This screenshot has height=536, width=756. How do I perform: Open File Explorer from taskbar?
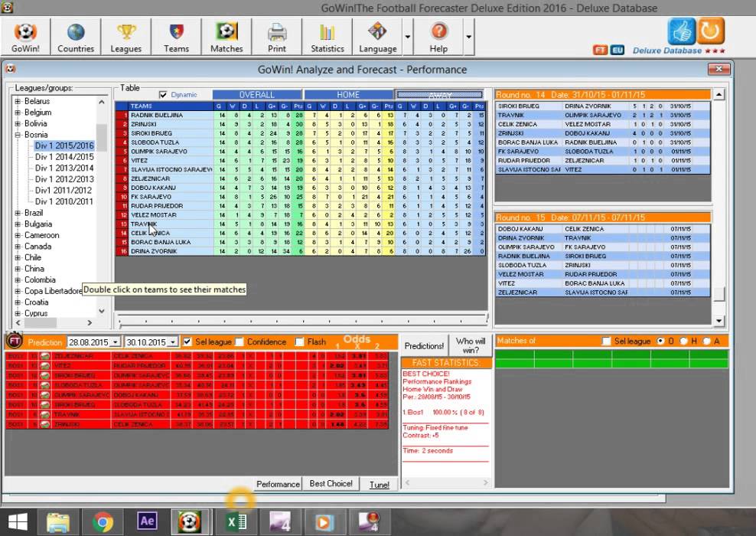(58, 522)
